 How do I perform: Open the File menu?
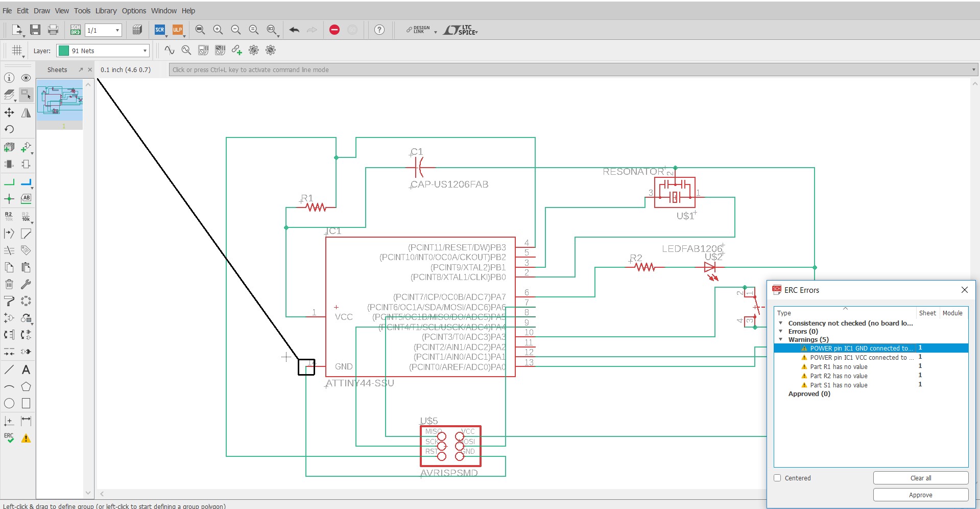[7, 11]
